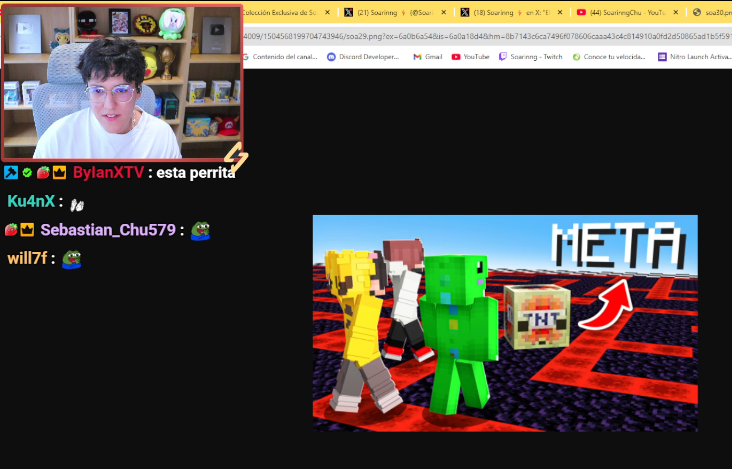Click the Gmail envelope icon
The width and height of the screenshot is (732, 469).
pos(417,57)
